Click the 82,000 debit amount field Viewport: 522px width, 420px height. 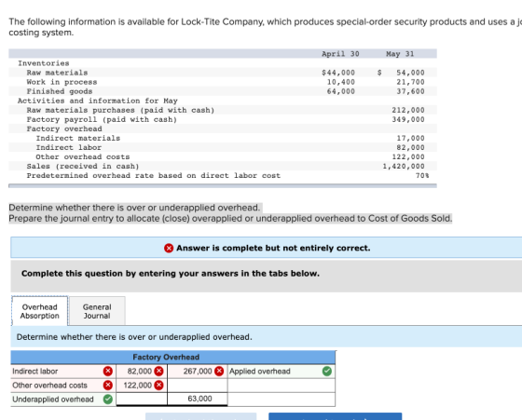coord(142,372)
